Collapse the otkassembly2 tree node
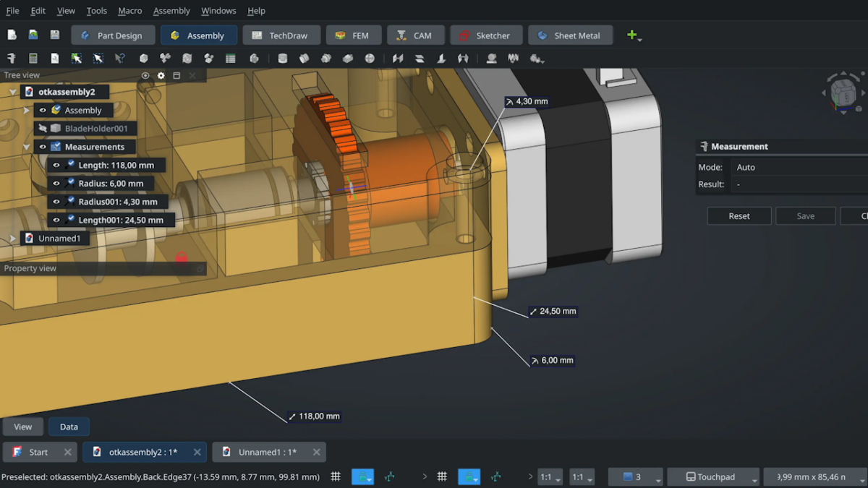This screenshot has width=868, height=488. [x=12, y=92]
